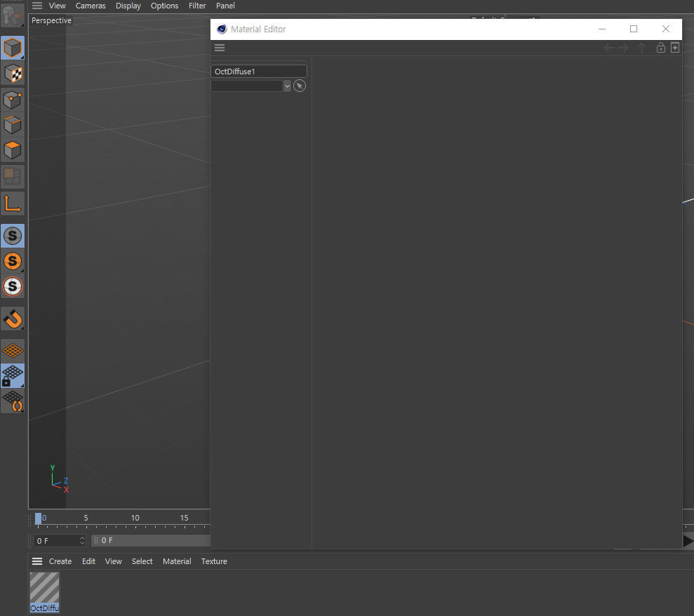Open the Panel menu
The height and width of the screenshot is (616, 694).
[225, 6]
